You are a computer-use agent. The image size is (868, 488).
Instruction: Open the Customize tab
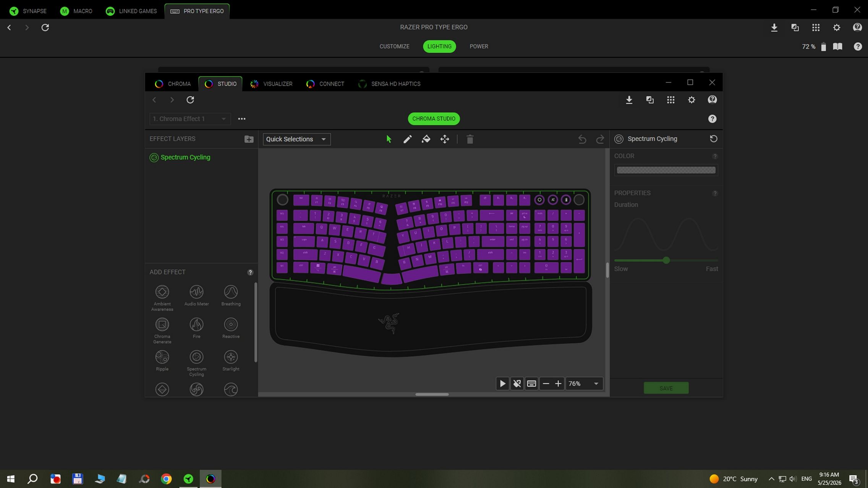pos(394,46)
